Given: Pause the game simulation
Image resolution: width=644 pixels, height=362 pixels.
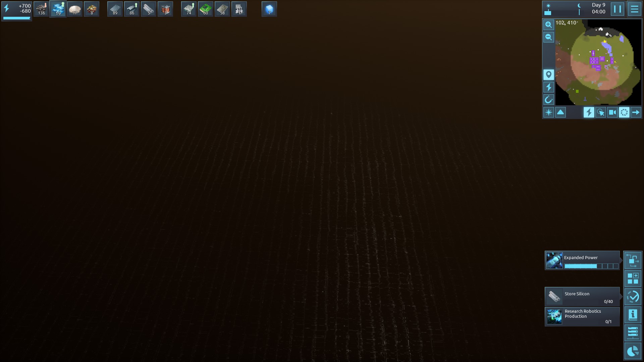Looking at the screenshot, I should pos(618,9).
